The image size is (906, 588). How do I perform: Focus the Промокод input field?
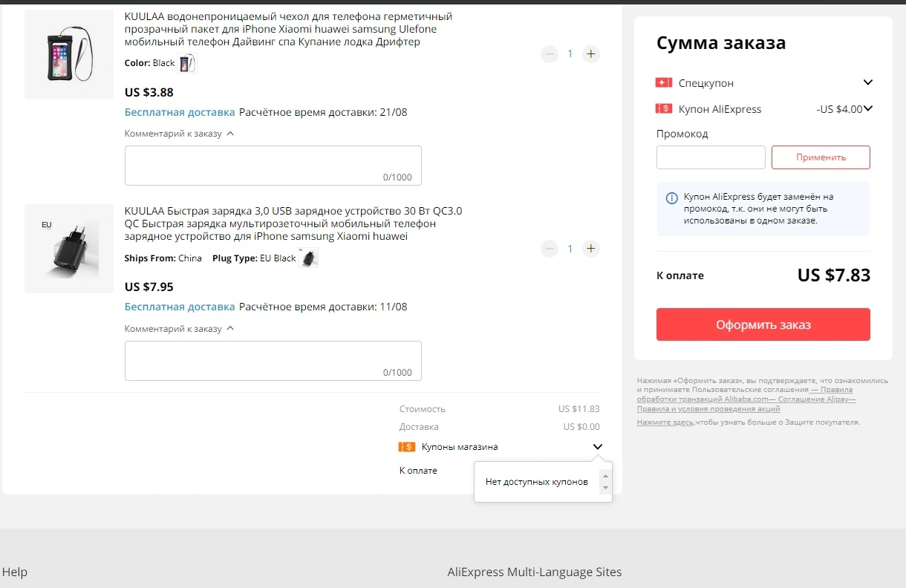click(711, 157)
